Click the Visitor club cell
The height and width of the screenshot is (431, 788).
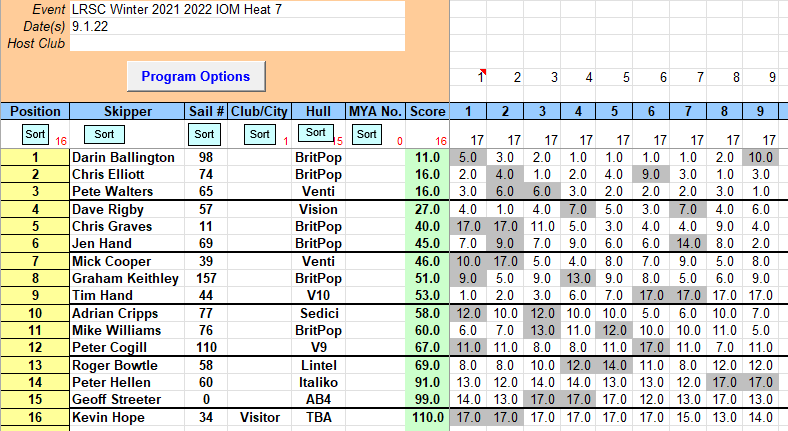pyautogui.click(x=259, y=416)
